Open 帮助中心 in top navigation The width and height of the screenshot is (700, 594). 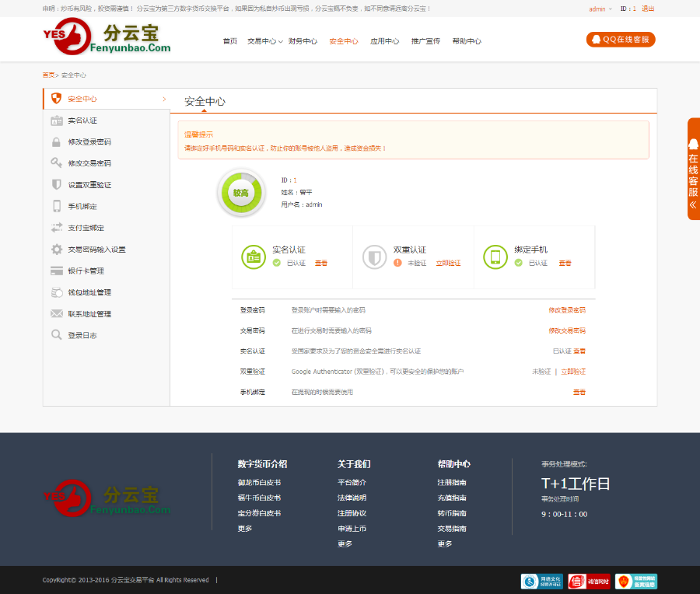[x=467, y=41]
